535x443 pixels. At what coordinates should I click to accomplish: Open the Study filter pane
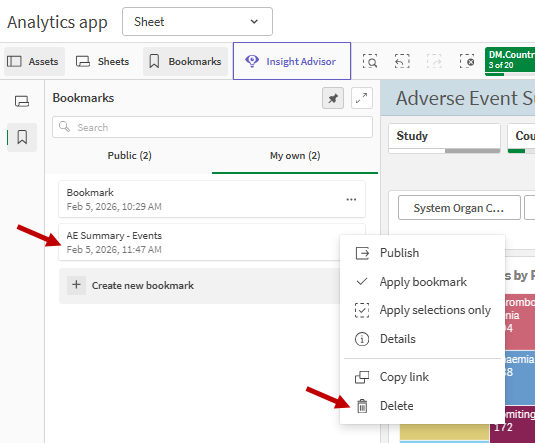[x=444, y=138]
